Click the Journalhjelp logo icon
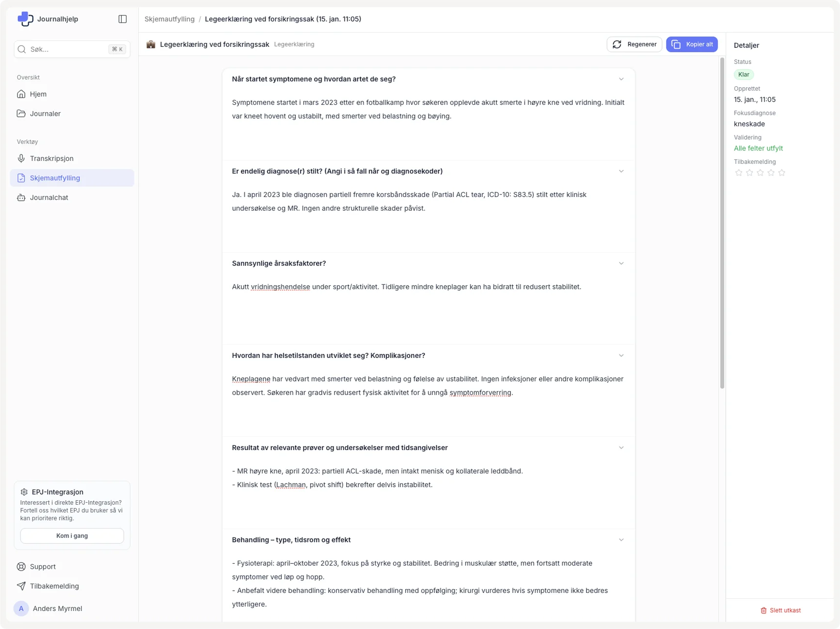840x629 pixels. pyautogui.click(x=25, y=19)
